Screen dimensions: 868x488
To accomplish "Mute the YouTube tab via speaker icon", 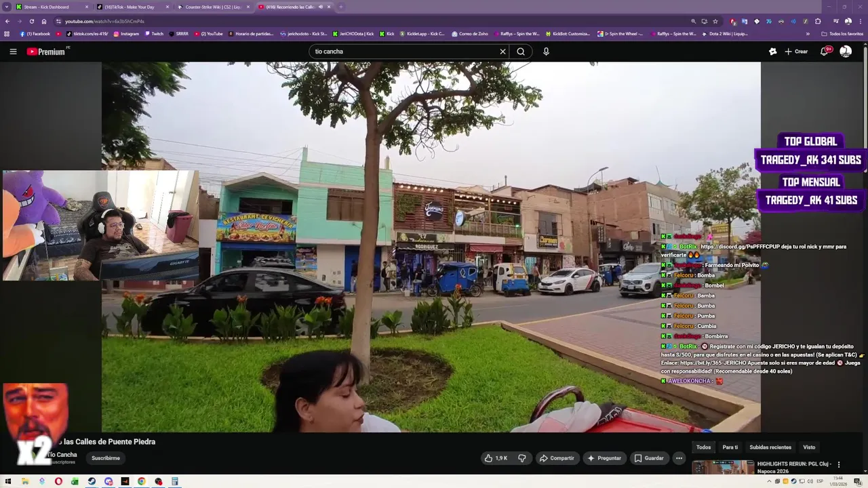I will pyautogui.click(x=321, y=7).
